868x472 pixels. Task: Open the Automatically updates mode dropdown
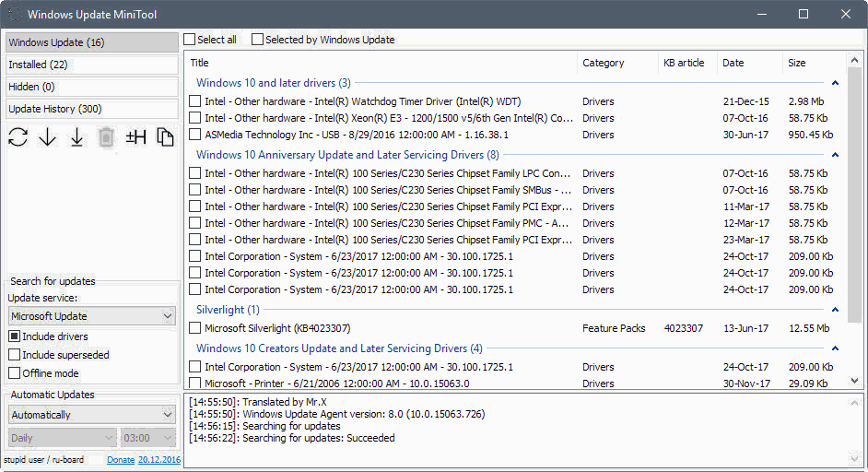(x=92, y=415)
